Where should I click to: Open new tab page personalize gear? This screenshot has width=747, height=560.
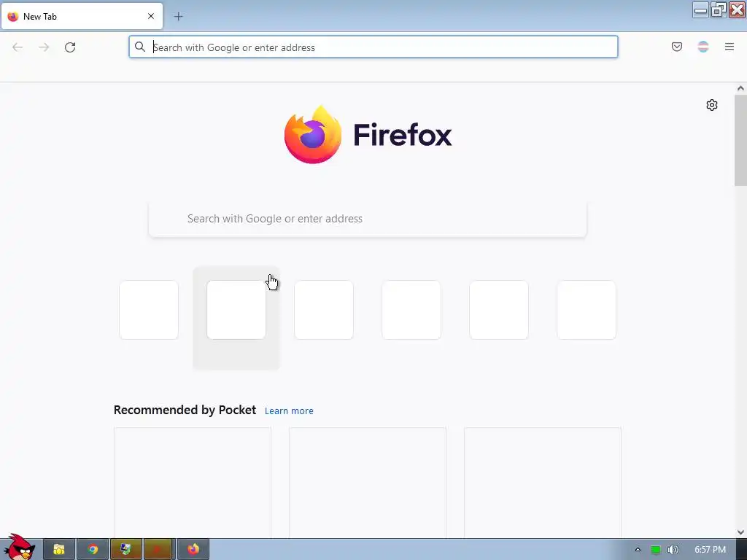(712, 105)
